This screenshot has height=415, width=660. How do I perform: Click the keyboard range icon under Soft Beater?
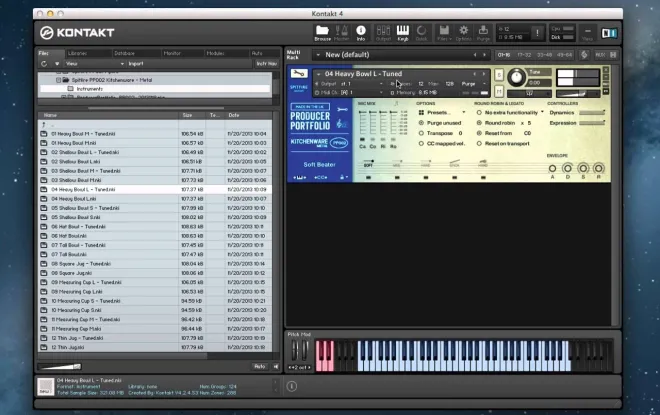(x=300, y=178)
